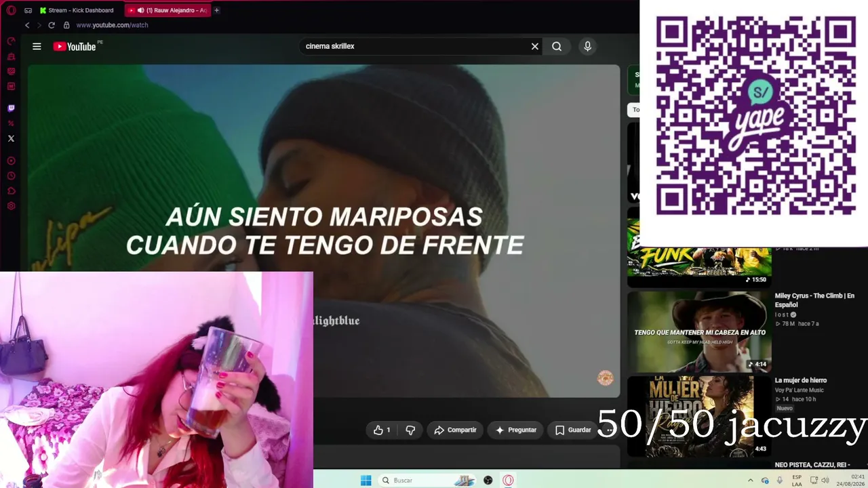Go back to previous page
Viewport: 868px width, 488px height.
27,25
